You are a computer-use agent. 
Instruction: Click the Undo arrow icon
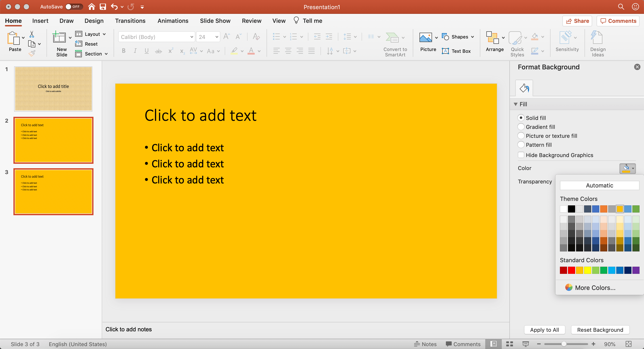114,7
